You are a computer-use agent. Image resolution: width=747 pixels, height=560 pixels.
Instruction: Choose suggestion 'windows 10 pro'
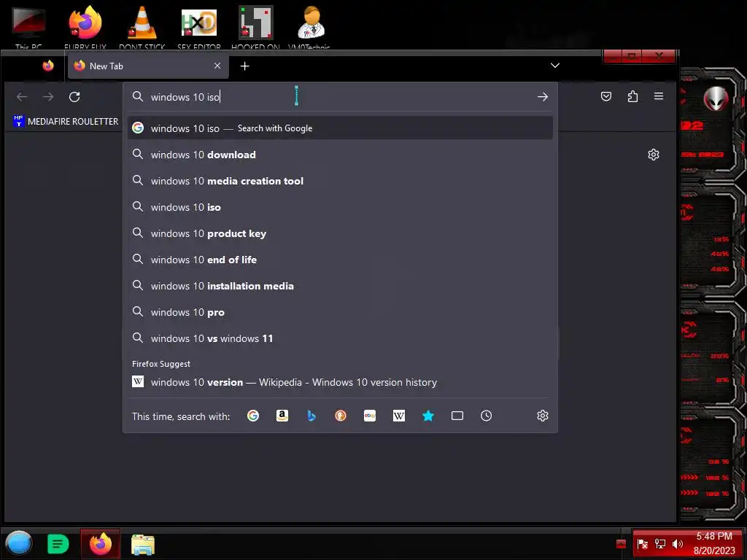point(340,312)
